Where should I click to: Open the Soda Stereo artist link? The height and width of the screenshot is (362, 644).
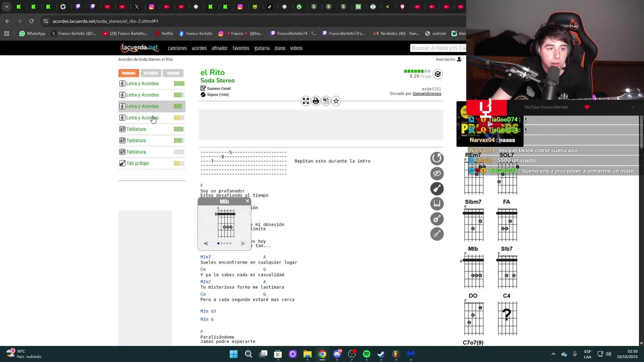(217, 80)
